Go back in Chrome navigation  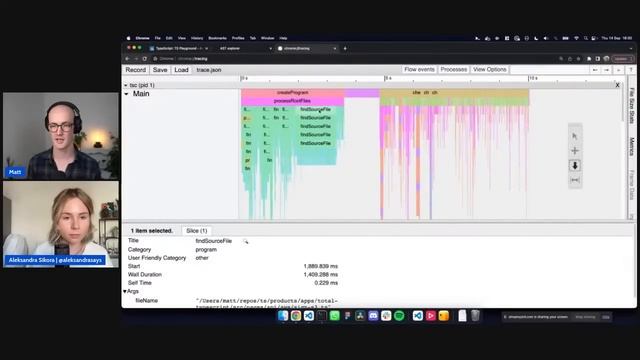[127, 59]
